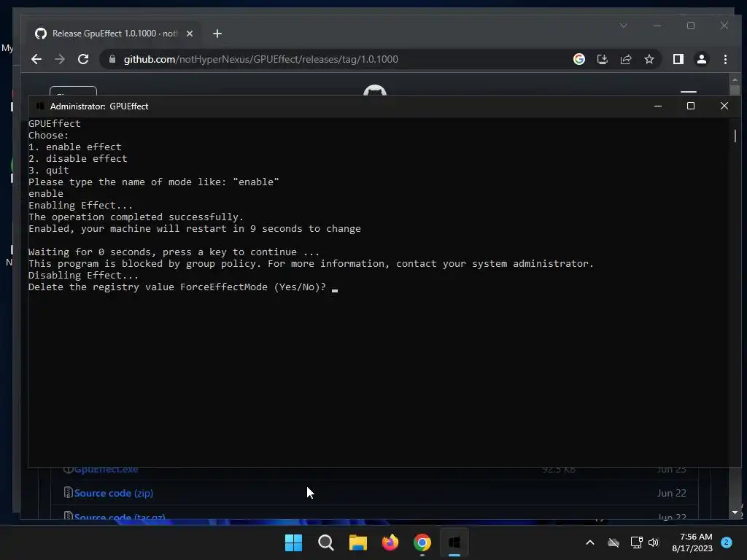Close the Release GpuEffect tab
Viewport: 747px width, 560px height.
(x=190, y=34)
